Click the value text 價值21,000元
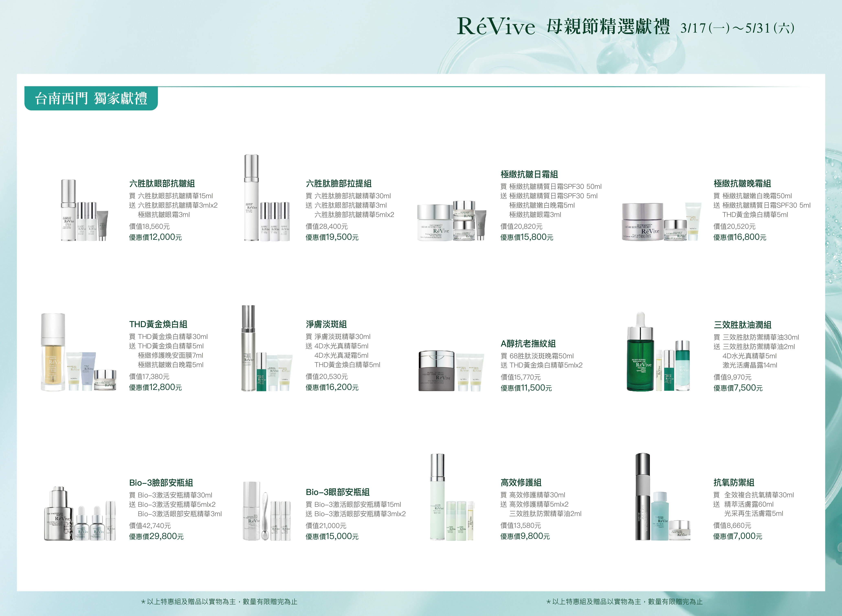This screenshot has width=842, height=616. click(x=326, y=526)
